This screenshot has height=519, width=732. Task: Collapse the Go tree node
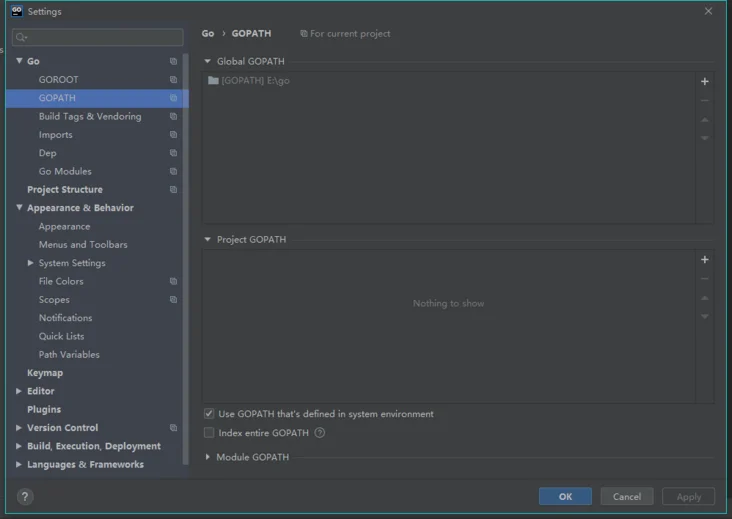pos(19,61)
